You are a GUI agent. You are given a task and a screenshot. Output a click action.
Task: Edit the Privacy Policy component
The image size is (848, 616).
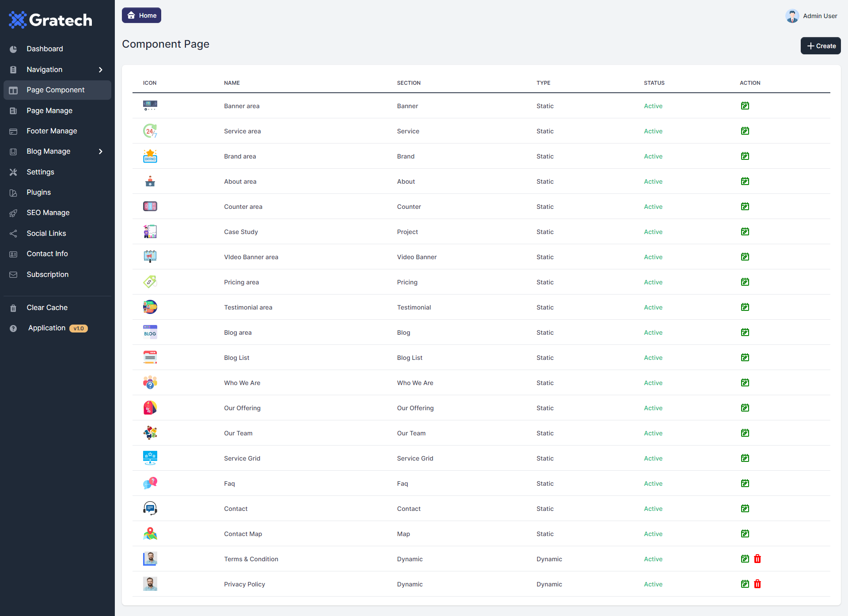(745, 584)
